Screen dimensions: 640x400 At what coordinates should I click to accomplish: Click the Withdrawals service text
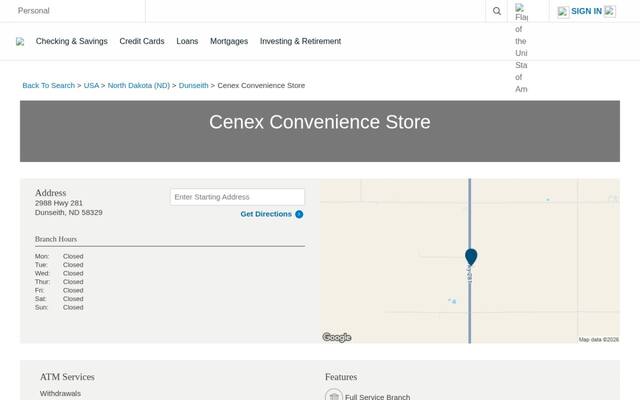(60, 393)
